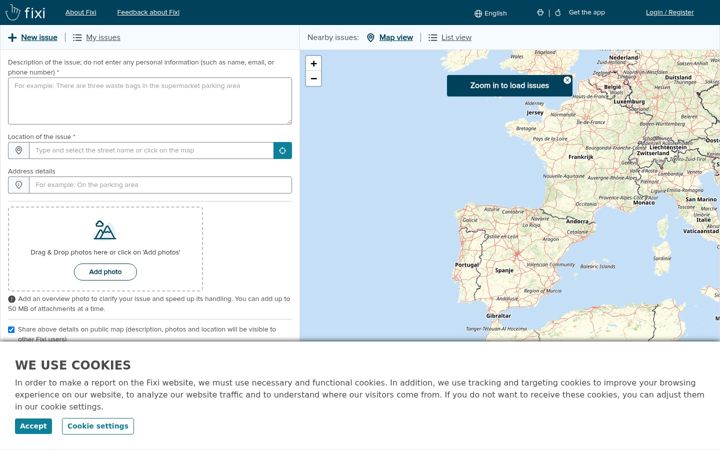Click the Apple app icon
Image resolution: width=720 pixels, height=450 pixels.
point(557,12)
